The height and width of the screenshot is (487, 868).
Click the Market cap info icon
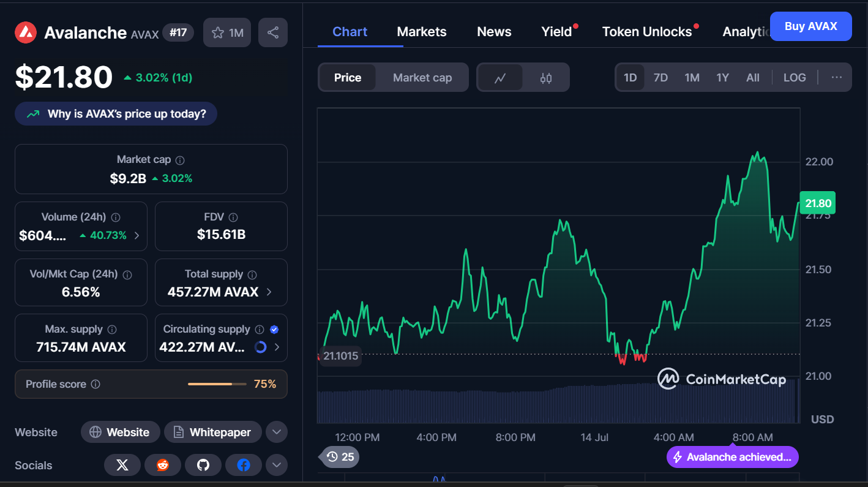(x=180, y=160)
